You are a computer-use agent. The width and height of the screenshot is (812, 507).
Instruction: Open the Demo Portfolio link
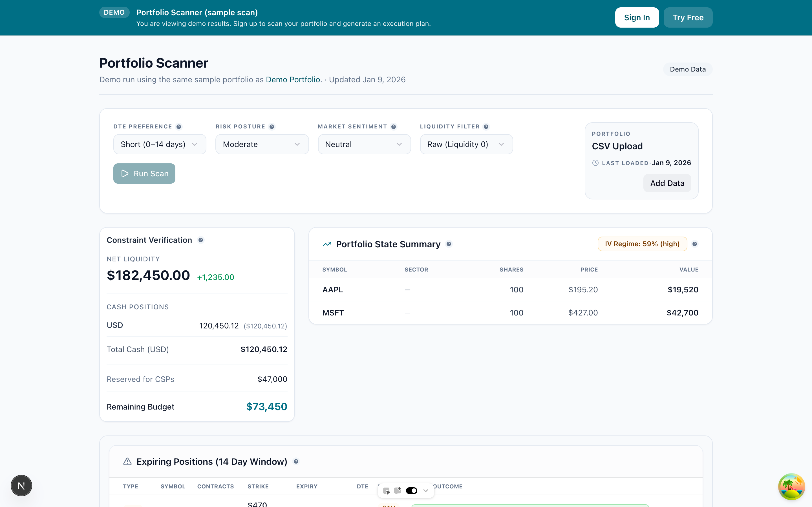click(293, 79)
